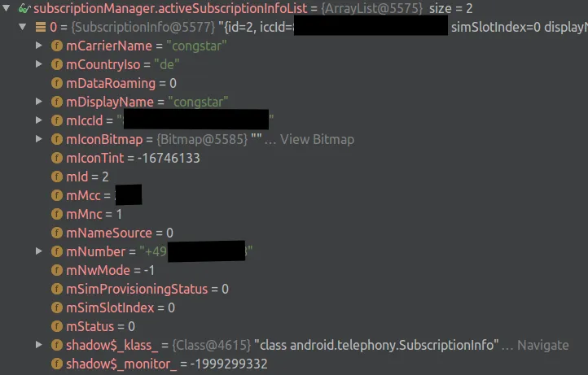588x375 pixels.
Task: Click the field icon beside mIconTint
Action: pyautogui.click(x=57, y=158)
